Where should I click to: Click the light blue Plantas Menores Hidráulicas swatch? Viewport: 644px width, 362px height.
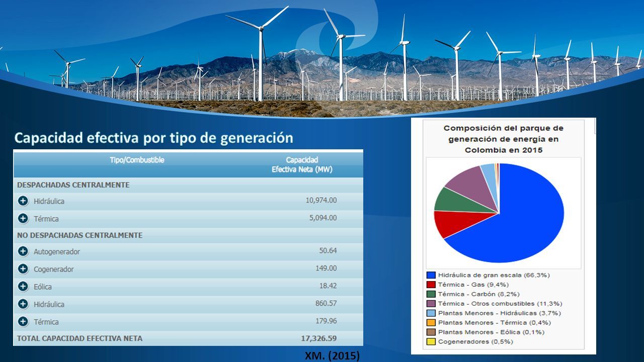431,313
